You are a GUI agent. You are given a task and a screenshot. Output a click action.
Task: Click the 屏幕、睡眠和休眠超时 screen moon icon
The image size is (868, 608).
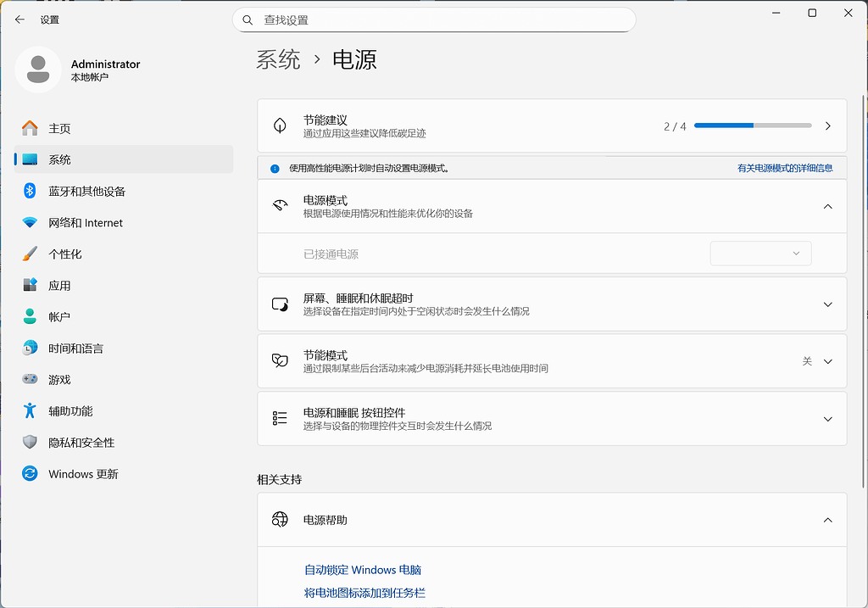(280, 304)
